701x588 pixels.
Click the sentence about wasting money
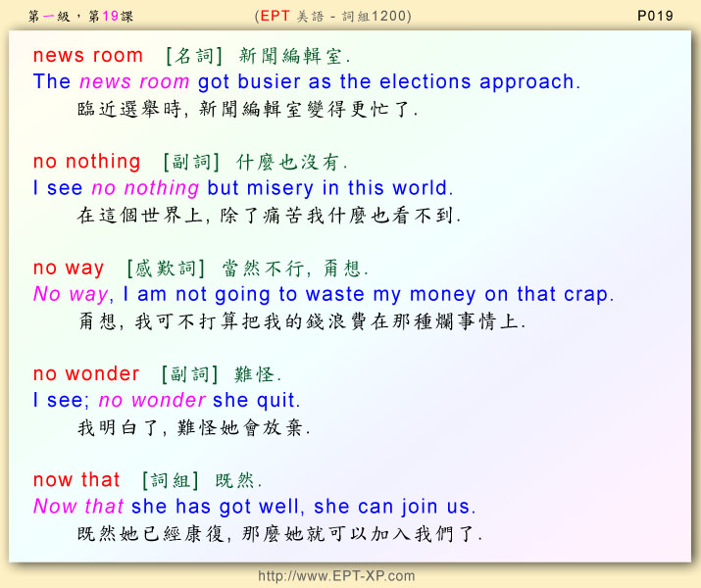tap(323, 294)
